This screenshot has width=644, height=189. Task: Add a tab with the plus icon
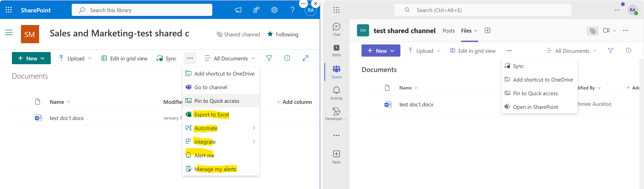click(487, 30)
